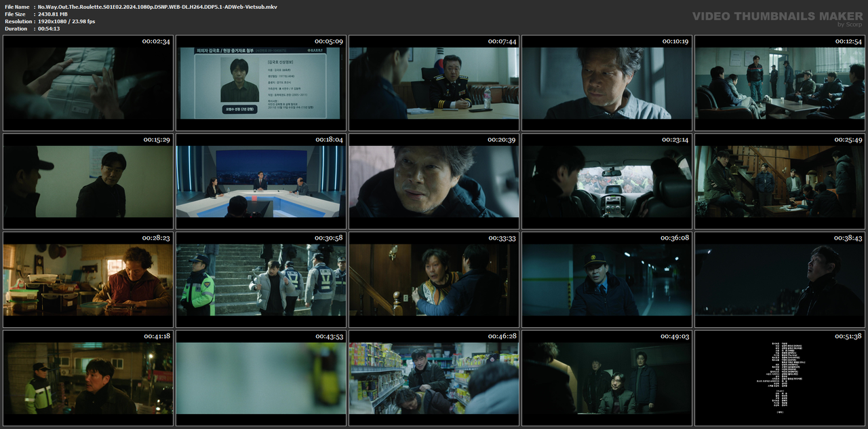Open the credits thumbnail at 00:51:38
This screenshot has height=429, width=868.
click(780, 378)
